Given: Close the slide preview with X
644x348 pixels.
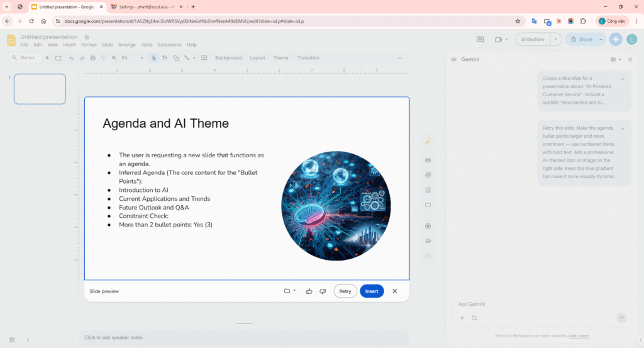Looking at the screenshot, I should click(395, 291).
